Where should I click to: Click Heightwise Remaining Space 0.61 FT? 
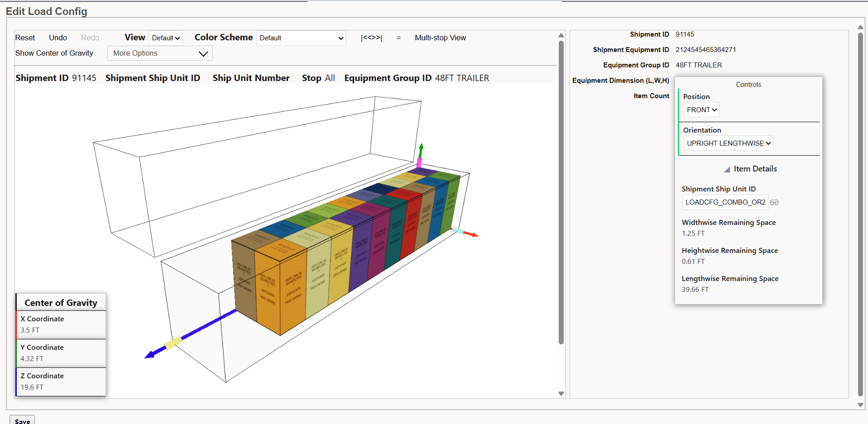[x=693, y=262]
